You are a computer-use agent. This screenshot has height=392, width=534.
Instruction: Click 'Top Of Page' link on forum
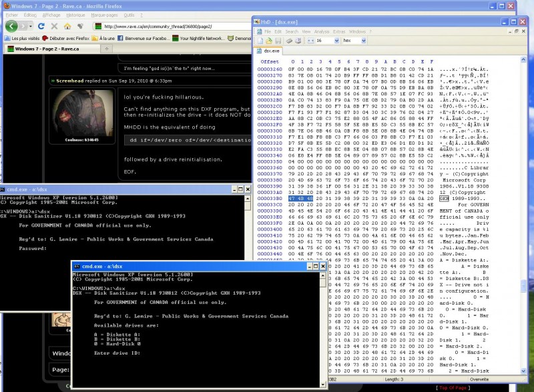click(x=453, y=387)
